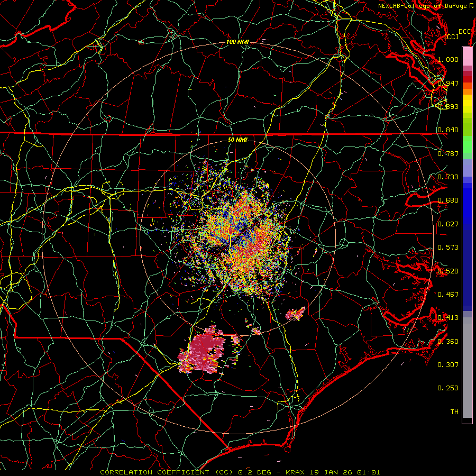Click the 0.573 legend value

point(448,248)
